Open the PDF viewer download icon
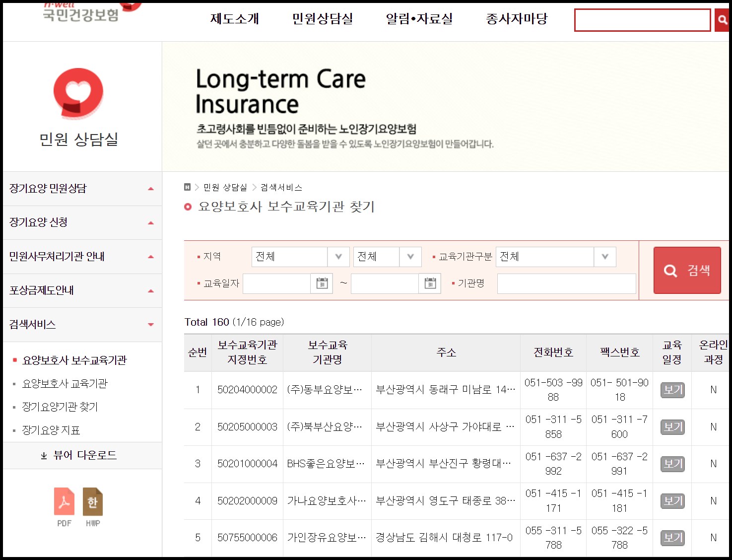732x560 pixels. (64, 501)
